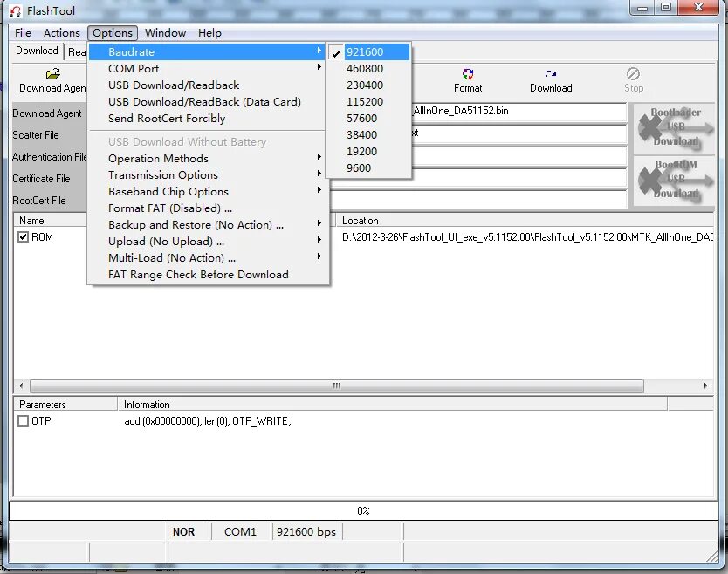
Task: Click the RootCert File button
Action: [x=49, y=201]
